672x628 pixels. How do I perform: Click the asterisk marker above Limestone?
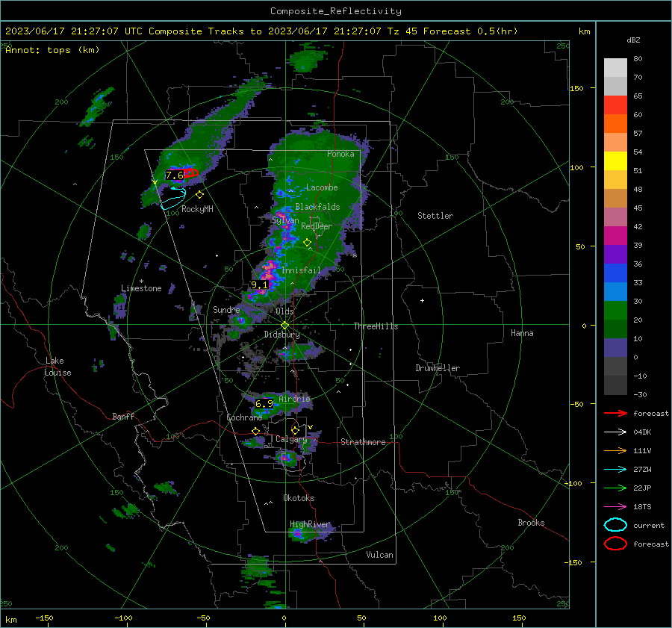[x=141, y=282]
